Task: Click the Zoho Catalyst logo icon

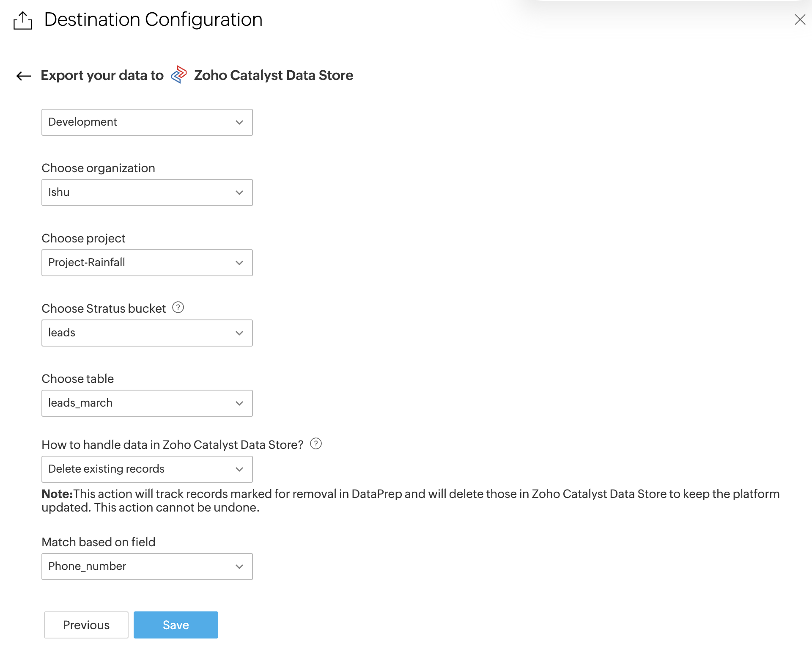Action: click(x=179, y=75)
